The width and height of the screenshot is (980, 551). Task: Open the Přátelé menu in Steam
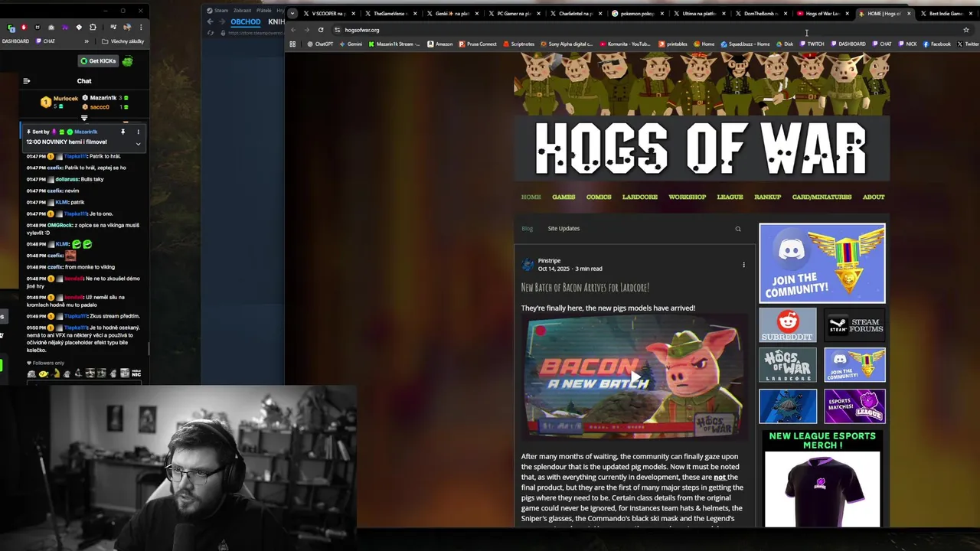tap(264, 11)
